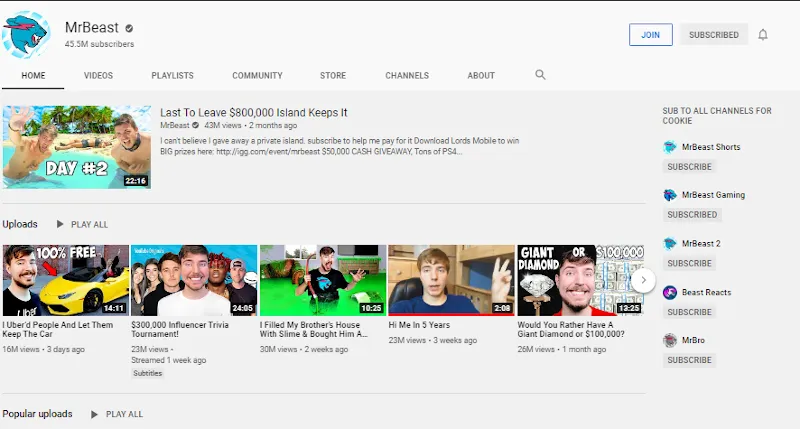Switch to the Videos tab
800x429 pixels.
pyautogui.click(x=98, y=75)
